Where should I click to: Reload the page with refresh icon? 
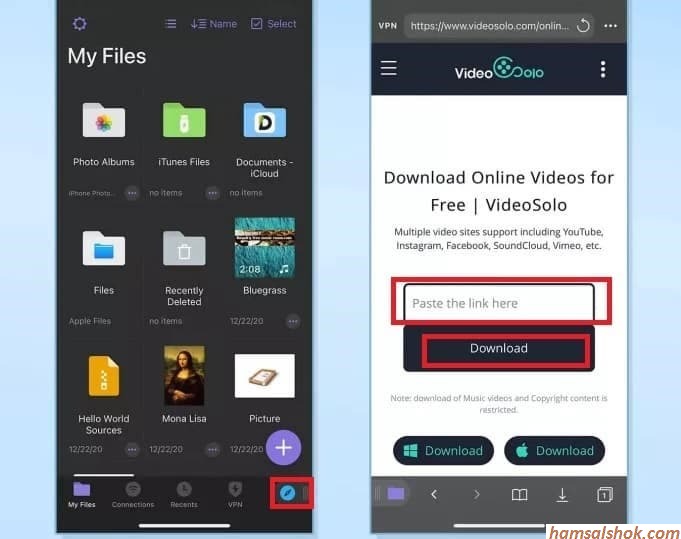[x=583, y=26]
